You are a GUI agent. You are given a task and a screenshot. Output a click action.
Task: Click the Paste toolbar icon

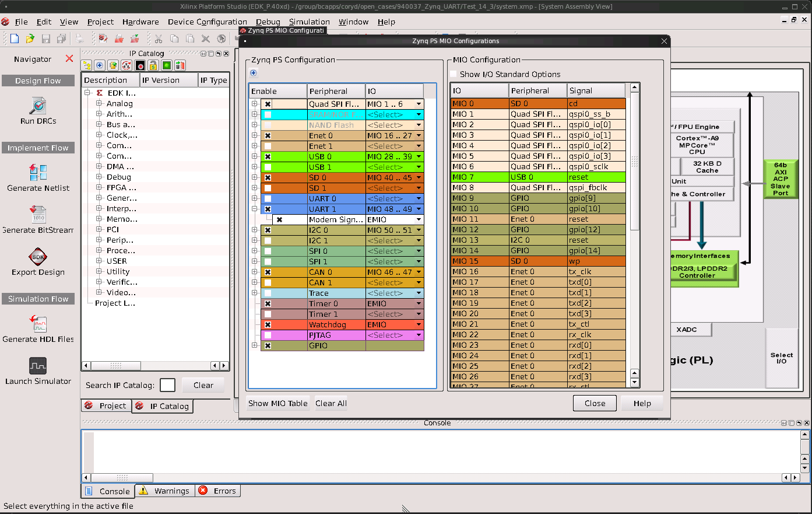pos(190,39)
